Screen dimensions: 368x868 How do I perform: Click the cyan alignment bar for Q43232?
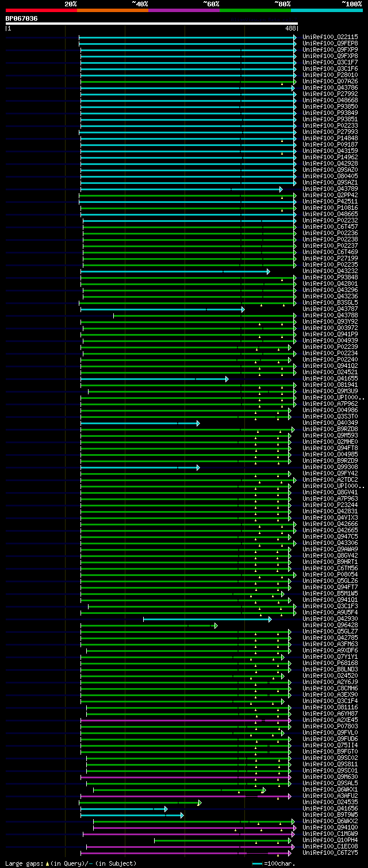[175, 271]
